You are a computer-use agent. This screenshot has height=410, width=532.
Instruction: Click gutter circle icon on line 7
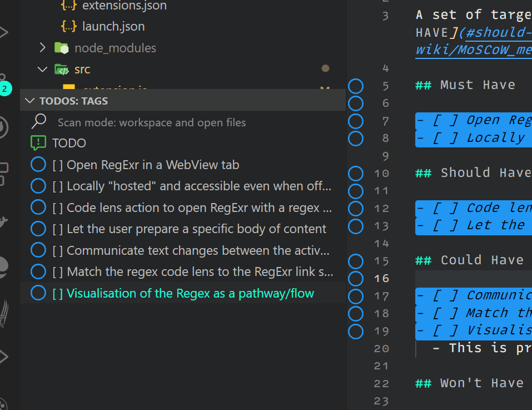(x=356, y=121)
